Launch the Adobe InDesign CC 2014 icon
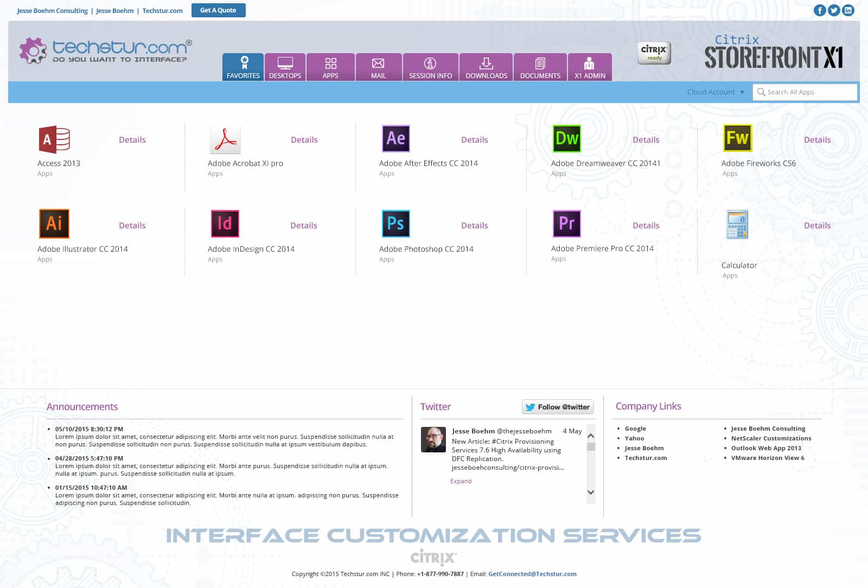 pyautogui.click(x=225, y=223)
